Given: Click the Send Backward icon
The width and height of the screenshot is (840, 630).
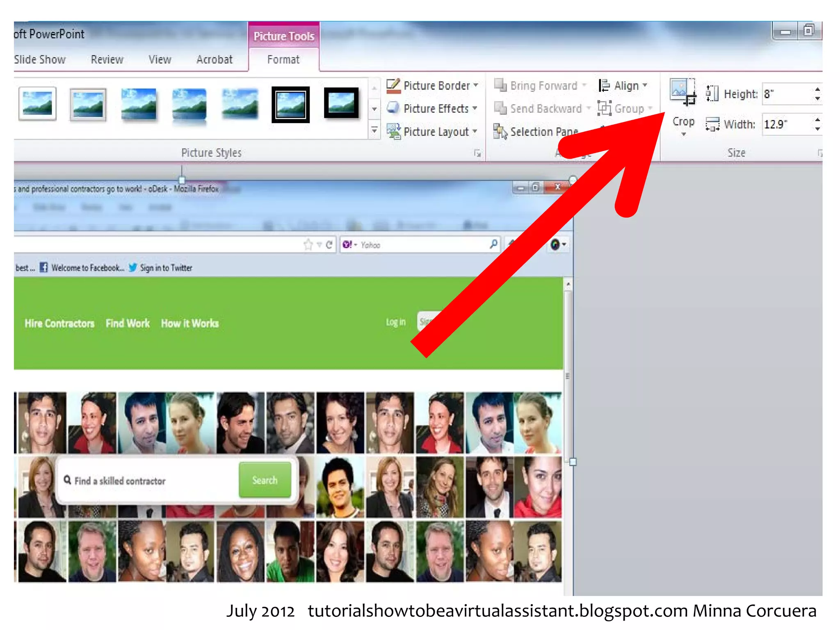Looking at the screenshot, I should (500, 108).
